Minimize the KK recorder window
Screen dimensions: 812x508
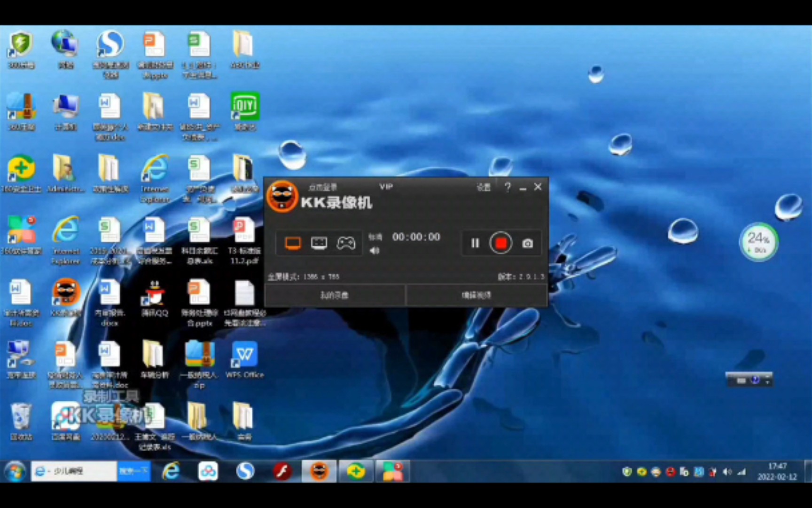click(x=523, y=188)
